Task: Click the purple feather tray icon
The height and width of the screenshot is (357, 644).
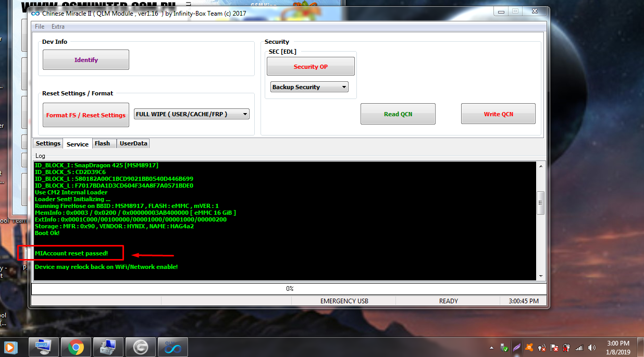Action: 517,348
